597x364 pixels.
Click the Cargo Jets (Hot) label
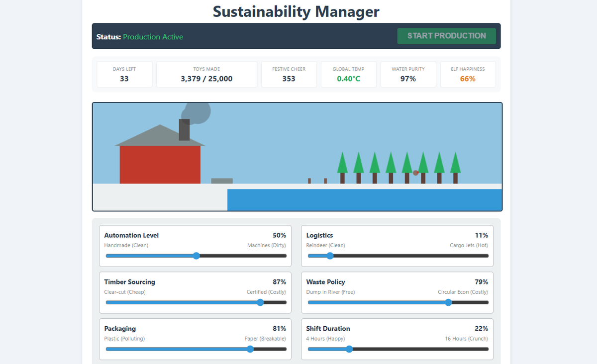[x=469, y=246]
